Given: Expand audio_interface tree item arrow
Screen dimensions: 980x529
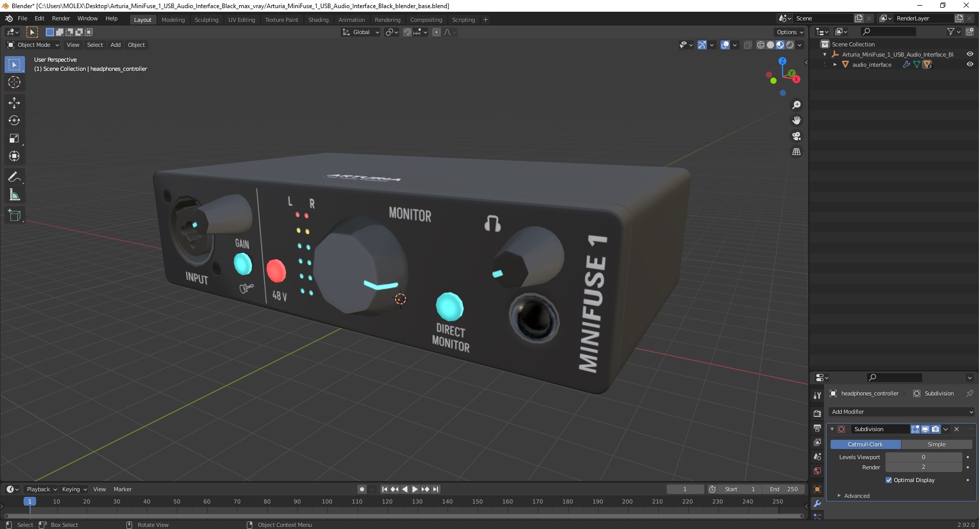Looking at the screenshot, I should [835, 65].
